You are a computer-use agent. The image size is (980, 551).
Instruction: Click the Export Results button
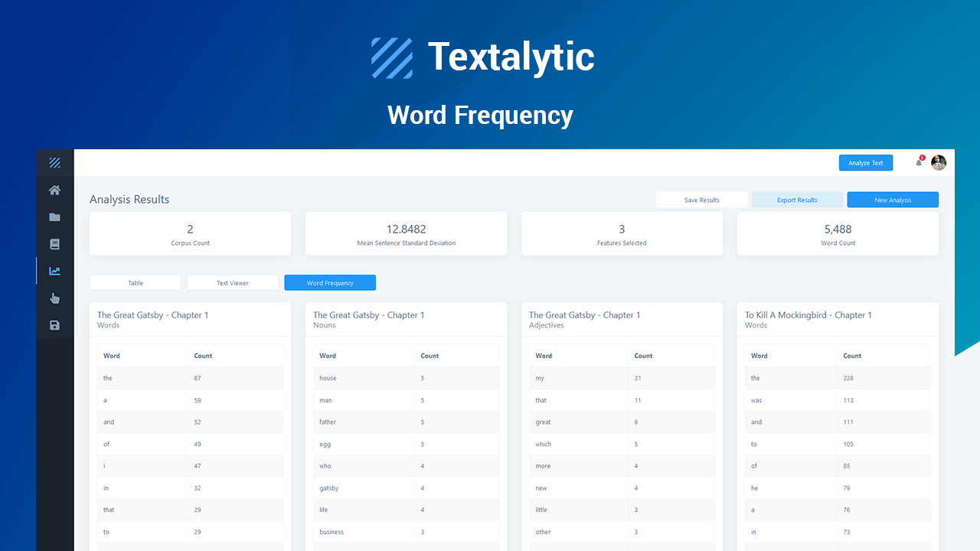797,199
